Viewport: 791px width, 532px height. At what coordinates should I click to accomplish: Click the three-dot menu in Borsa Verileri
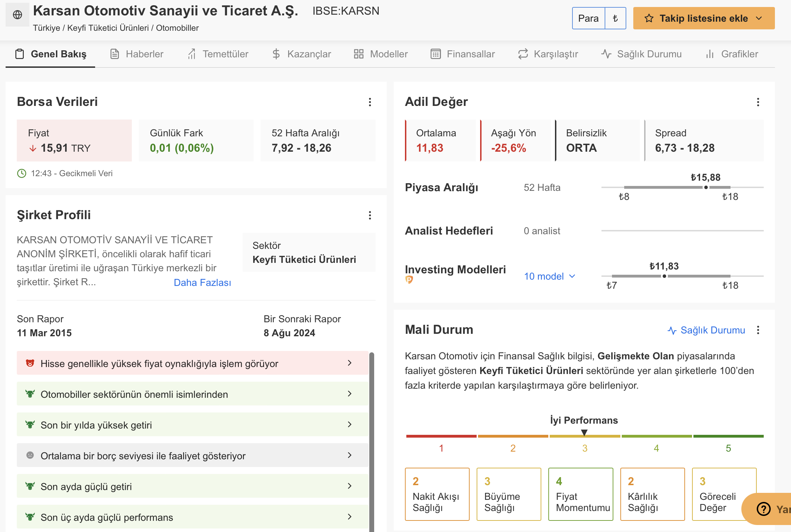click(x=370, y=101)
